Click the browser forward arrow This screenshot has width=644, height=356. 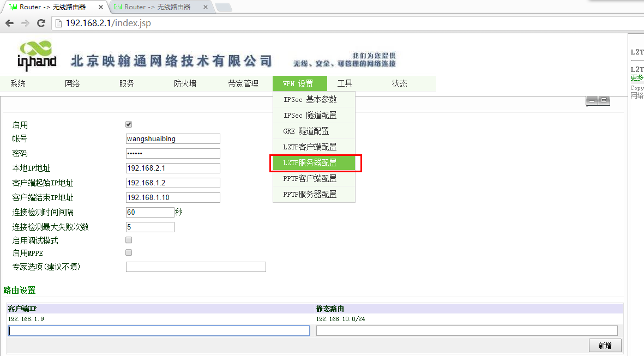(x=25, y=23)
